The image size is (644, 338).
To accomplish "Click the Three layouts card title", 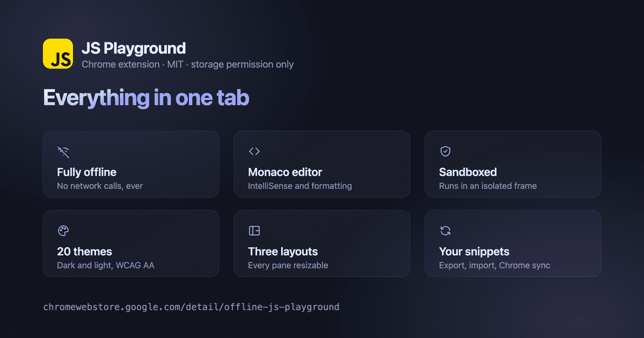I will 283,252.
